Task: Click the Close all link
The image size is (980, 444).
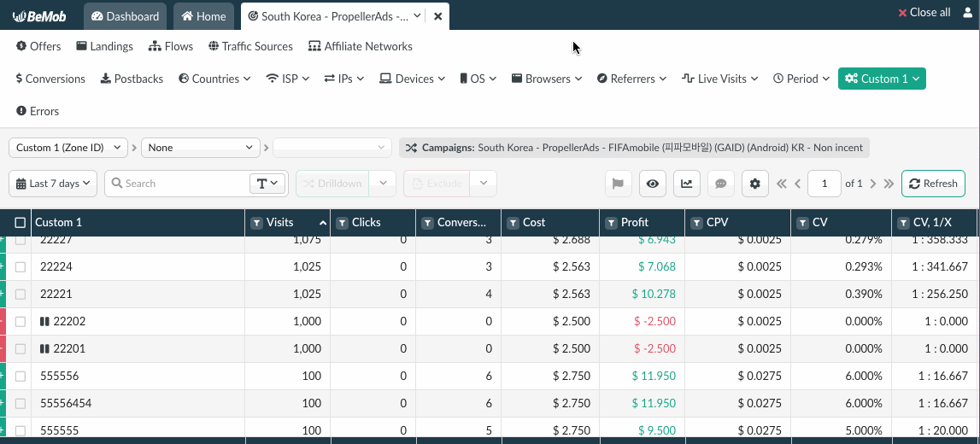Action: tap(924, 13)
